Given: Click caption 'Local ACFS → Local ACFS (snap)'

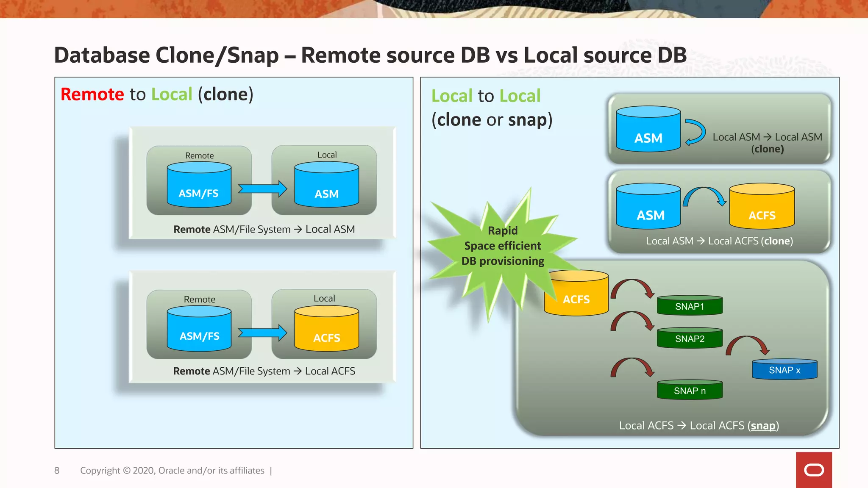Looking at the screenshot, I should point(699,425).
